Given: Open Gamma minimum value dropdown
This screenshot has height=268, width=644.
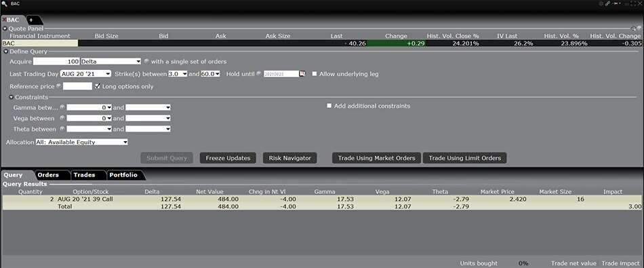Looking at the screenshot, I should point(89,107).
